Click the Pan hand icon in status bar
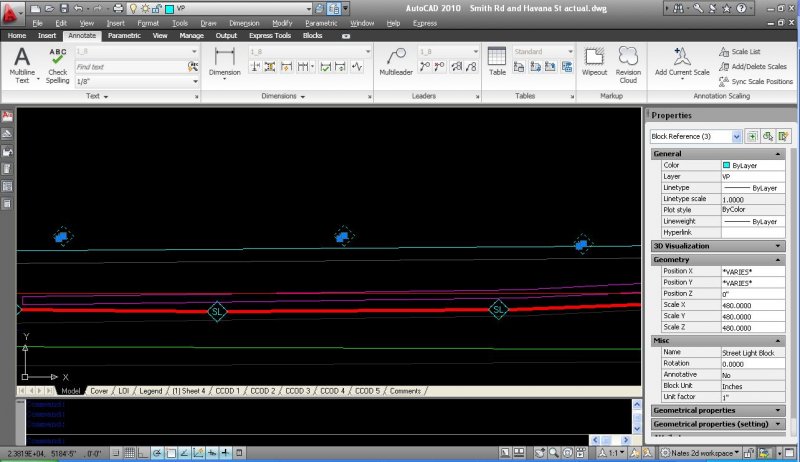Image resolution: width=800 pixels, height=462 pixels. [540, 452]
